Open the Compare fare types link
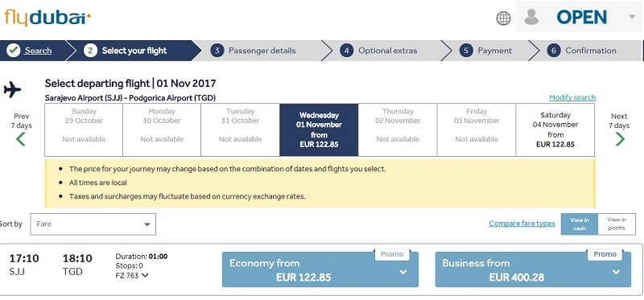Screen dimensions: 644x300 pyautogui.click(x=522, y=224)
